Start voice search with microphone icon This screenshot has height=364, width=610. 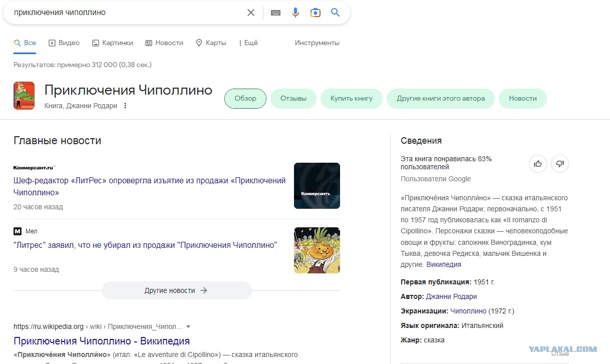click(295, 13)
